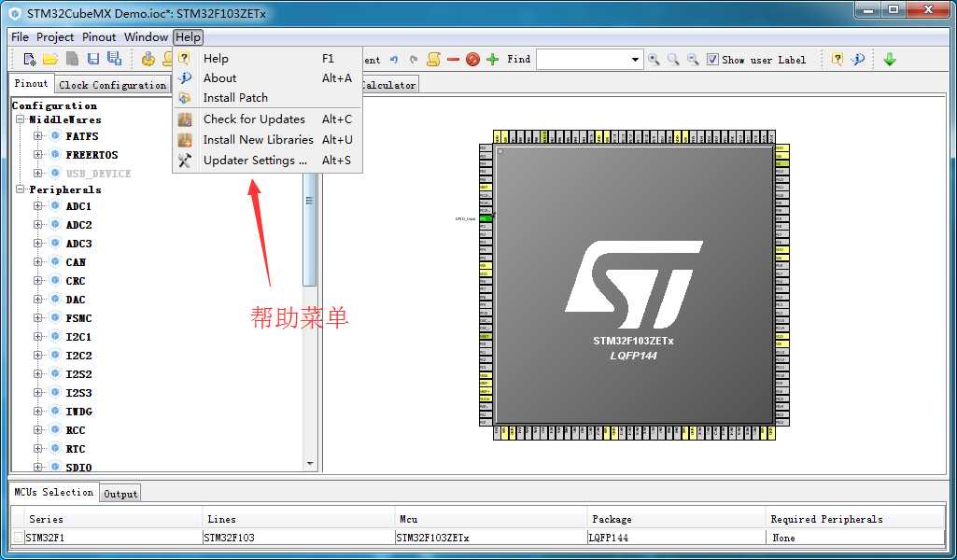Screen dimensions: 957x560
Task: Select the FSMC tree item
Action: pos(78,318)
